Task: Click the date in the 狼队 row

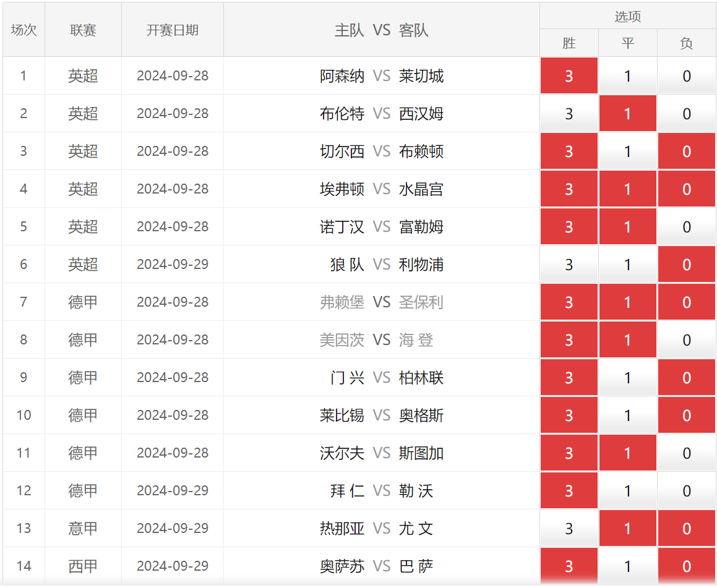Action: click(x=173, y=265)
